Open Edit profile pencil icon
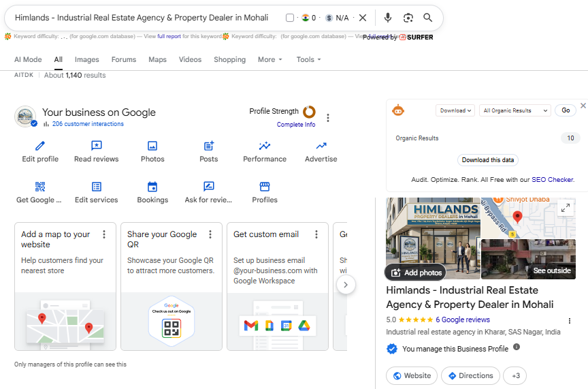588x389 pixels. [x=40, y=146]
